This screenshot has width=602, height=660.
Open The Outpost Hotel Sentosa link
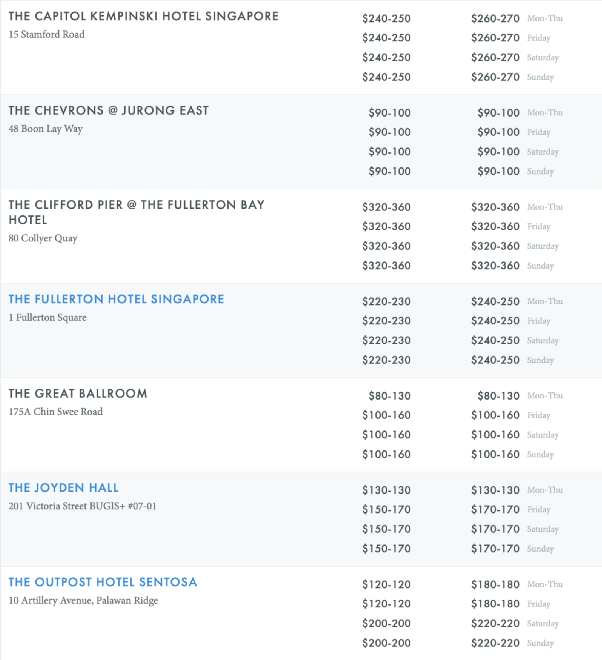pos(103,582)
